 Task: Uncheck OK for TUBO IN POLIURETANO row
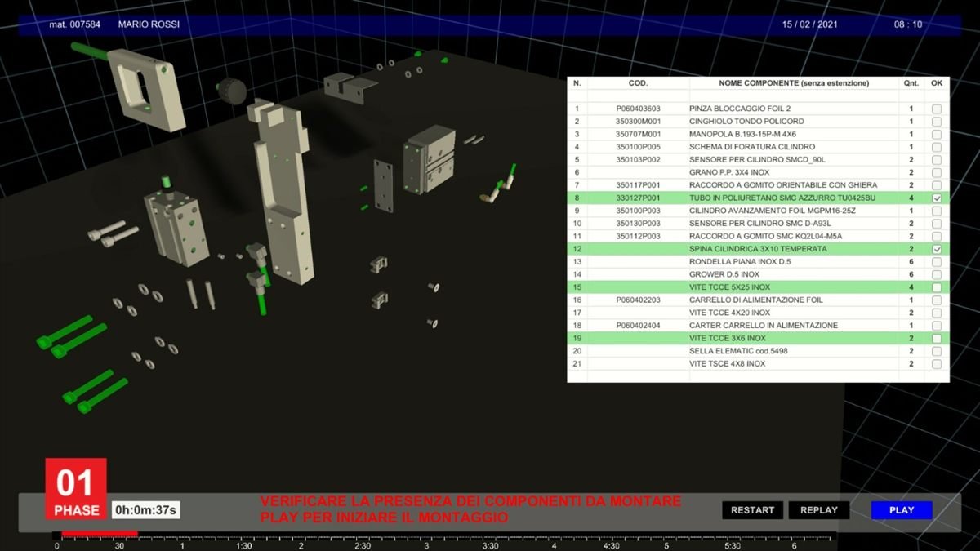click(937, 198)
